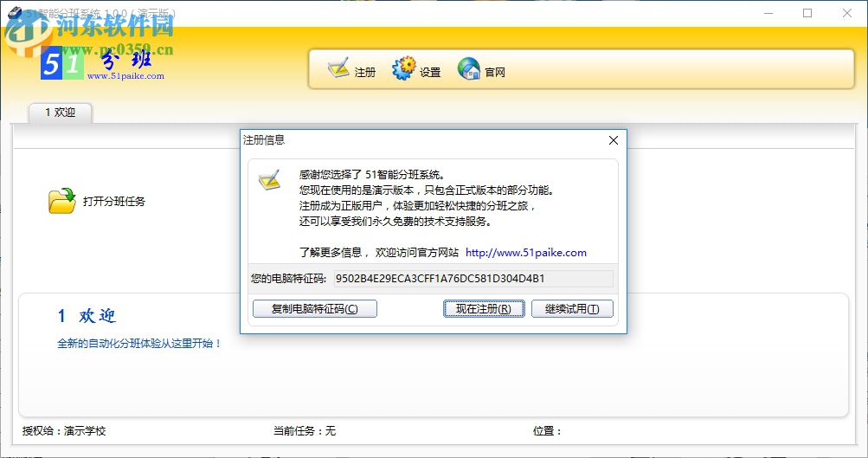Click the 打开分班任务 link text
This screenshot has height=458, width=868.
pos(114,201)
